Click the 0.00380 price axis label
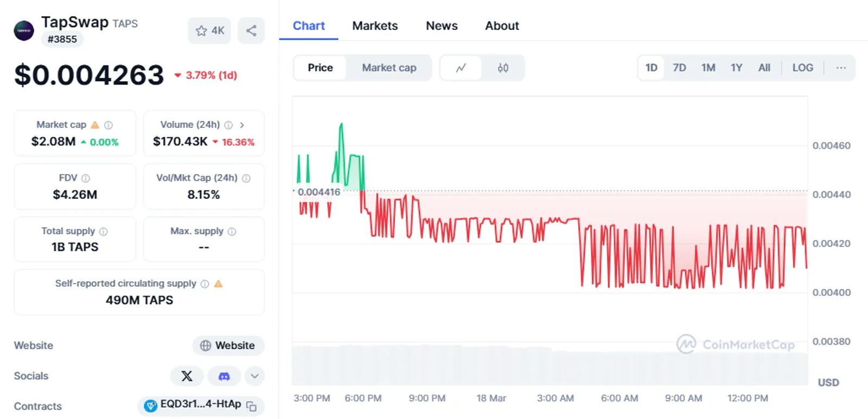Viewport: 868px width, 419px height. (831, 341)
